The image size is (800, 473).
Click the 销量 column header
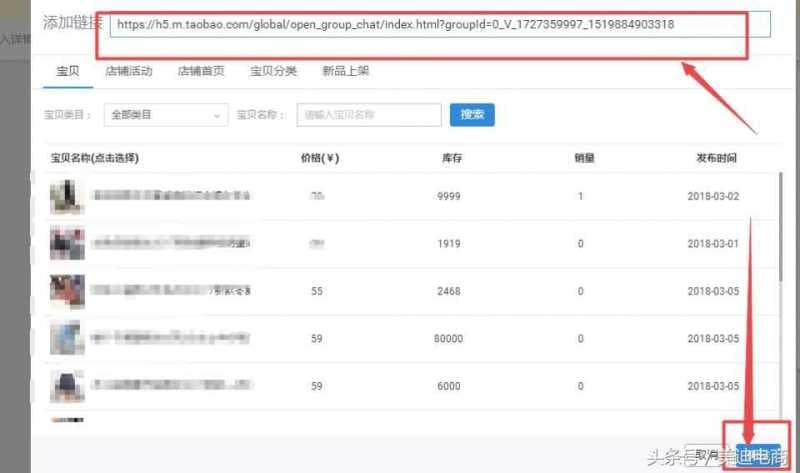(x=584, y=158)
